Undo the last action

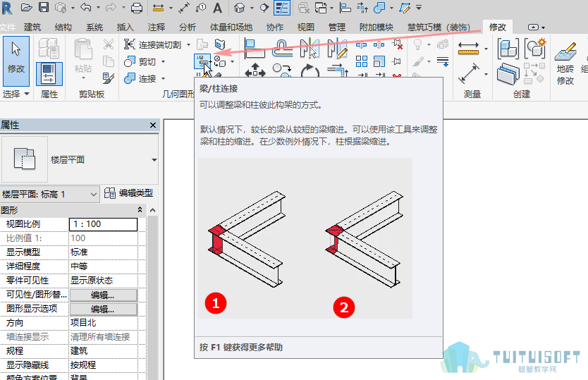(x=85, y=7)
